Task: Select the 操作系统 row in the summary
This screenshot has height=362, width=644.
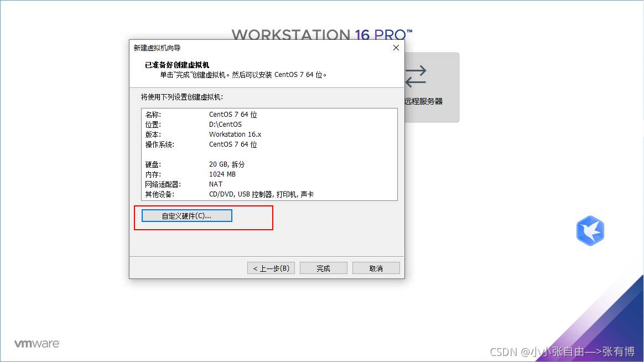Action: pos(232,144)
